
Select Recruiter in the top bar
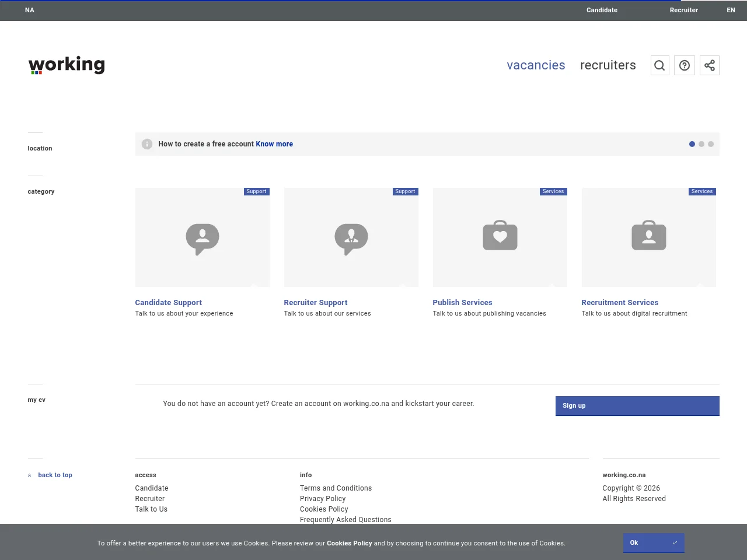tap(684, 10)
